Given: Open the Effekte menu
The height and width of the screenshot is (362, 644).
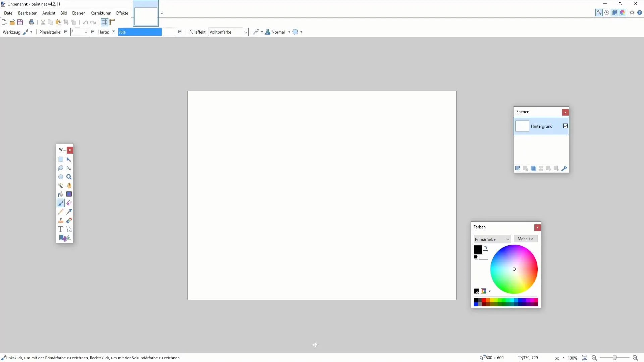Looking at the screenshot, I should (122, 13).
